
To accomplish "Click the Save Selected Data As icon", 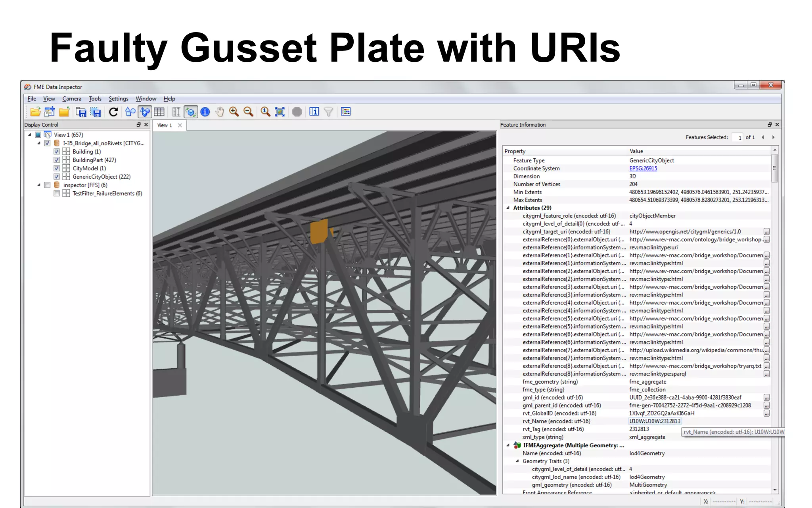I will pyautogui.click(x=96, y=112).
